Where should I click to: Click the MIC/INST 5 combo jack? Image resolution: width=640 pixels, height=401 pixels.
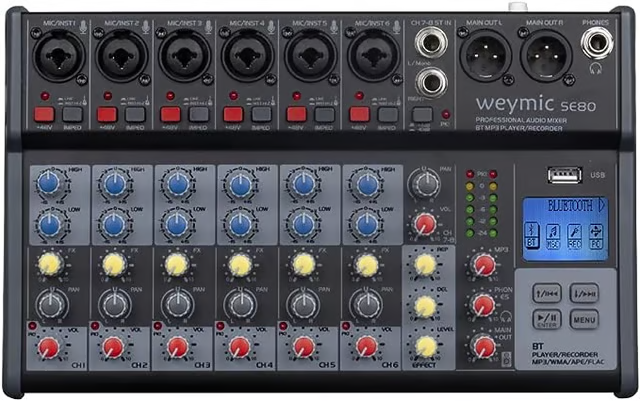pyautogui.click(x=310, y=56)
